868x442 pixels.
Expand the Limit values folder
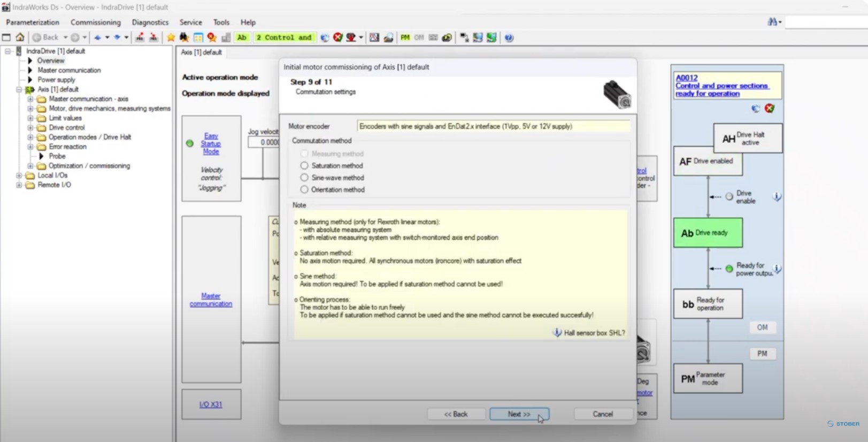pos(30,118)
